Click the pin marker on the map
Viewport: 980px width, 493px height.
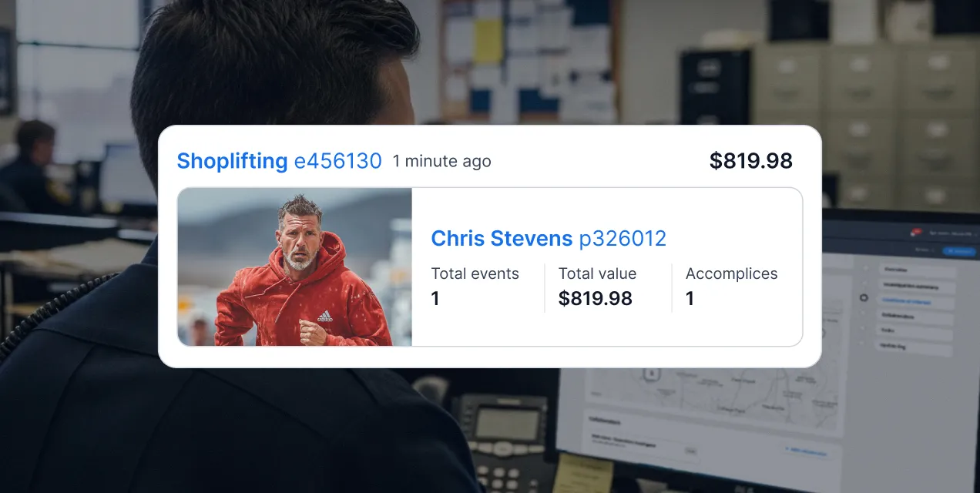[x=652, y=374]
